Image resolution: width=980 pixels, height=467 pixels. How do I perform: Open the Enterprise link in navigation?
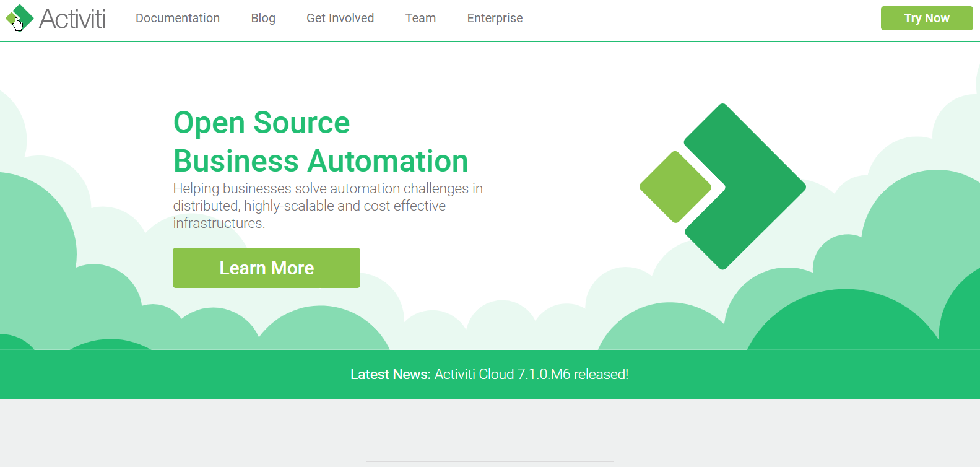[495, 19]
